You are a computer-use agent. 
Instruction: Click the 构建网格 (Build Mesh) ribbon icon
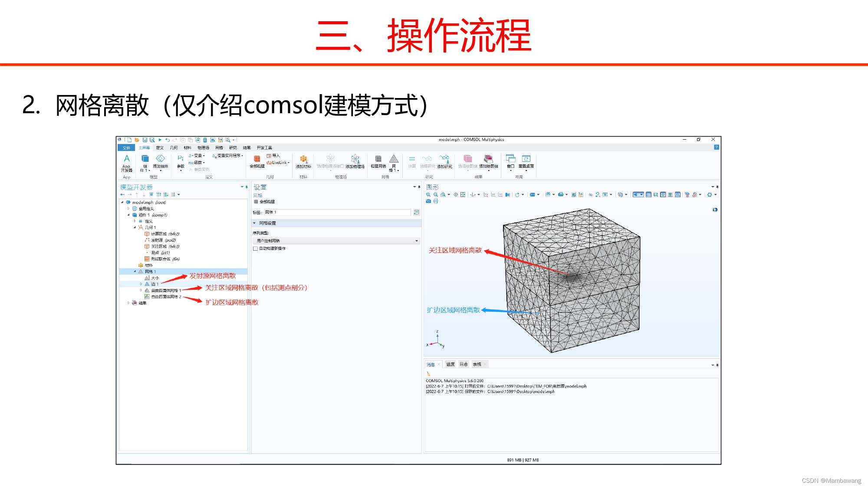click(x=378, y=159)
